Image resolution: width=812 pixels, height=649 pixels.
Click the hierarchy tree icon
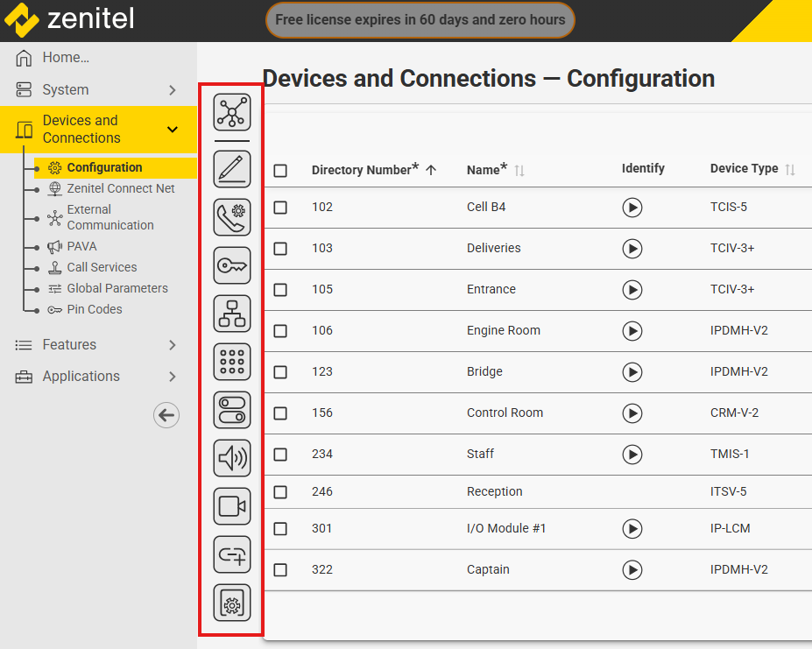click(232, 314)
